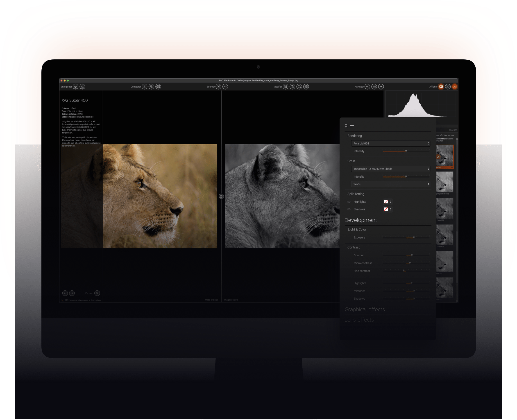Click the rotate 90° icon
The image size is (517, 420).
[x=292, y=87]
